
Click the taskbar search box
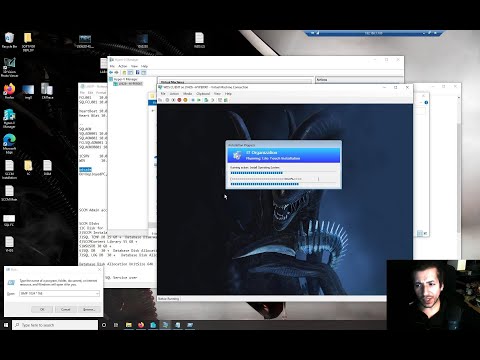[55, 325]
